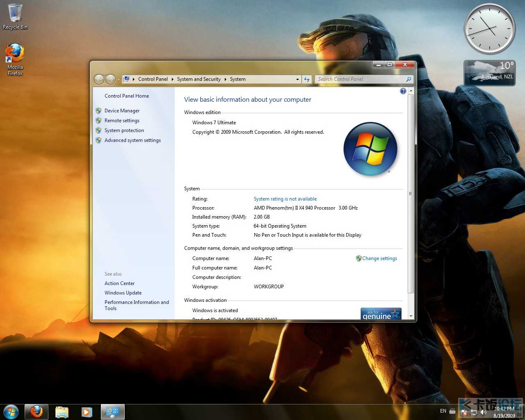525x420 pixels.
Task: Click the scrollbar up arrow
Action: [x=411, y=90]
